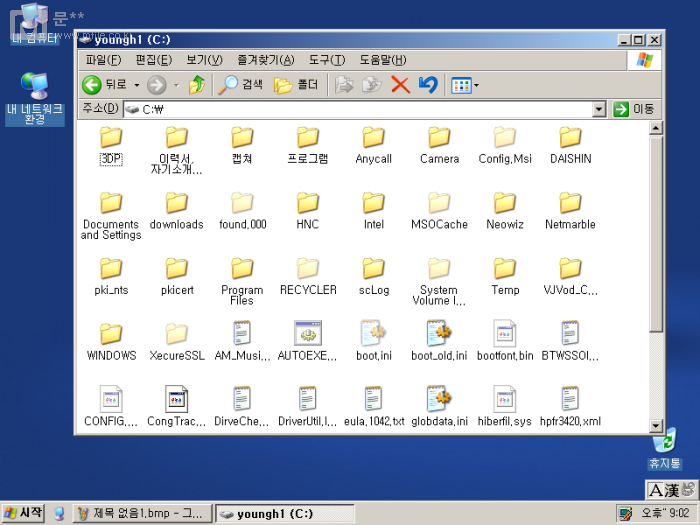This screenshot has height=525, width=700.
Task: Click the red X delete icon
Action: [x=400, y=84]
